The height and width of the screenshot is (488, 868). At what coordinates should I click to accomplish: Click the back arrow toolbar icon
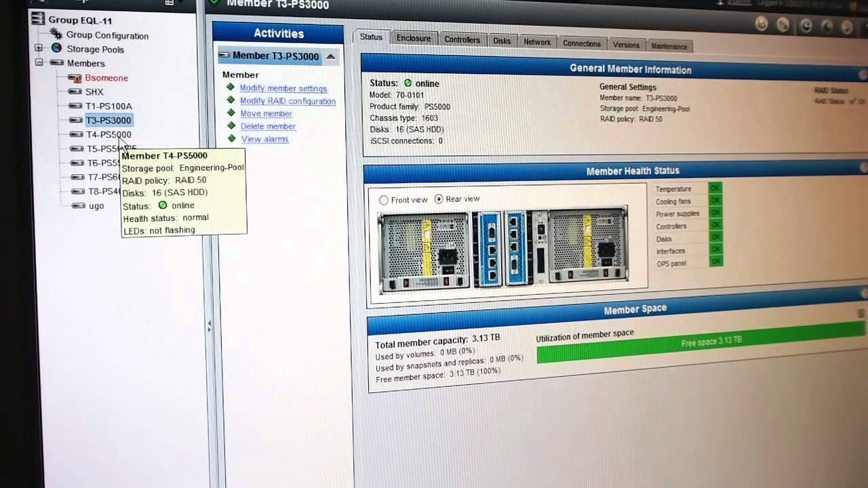click(x=827, y=26)
